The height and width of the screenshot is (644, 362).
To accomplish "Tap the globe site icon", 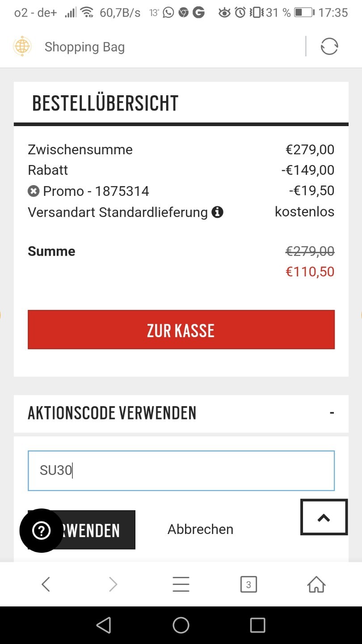I will click(x=22, y=47).
